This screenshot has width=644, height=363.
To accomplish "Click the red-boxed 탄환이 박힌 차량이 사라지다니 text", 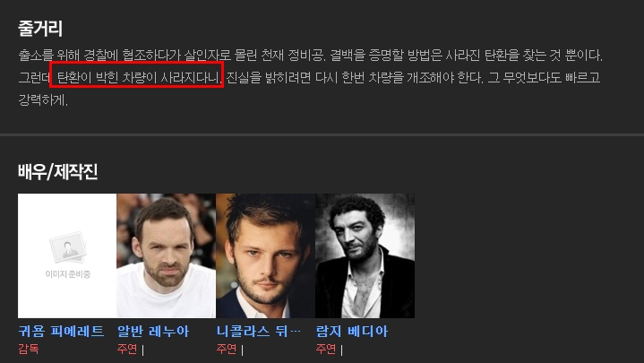I will click(x=139, y=77).
